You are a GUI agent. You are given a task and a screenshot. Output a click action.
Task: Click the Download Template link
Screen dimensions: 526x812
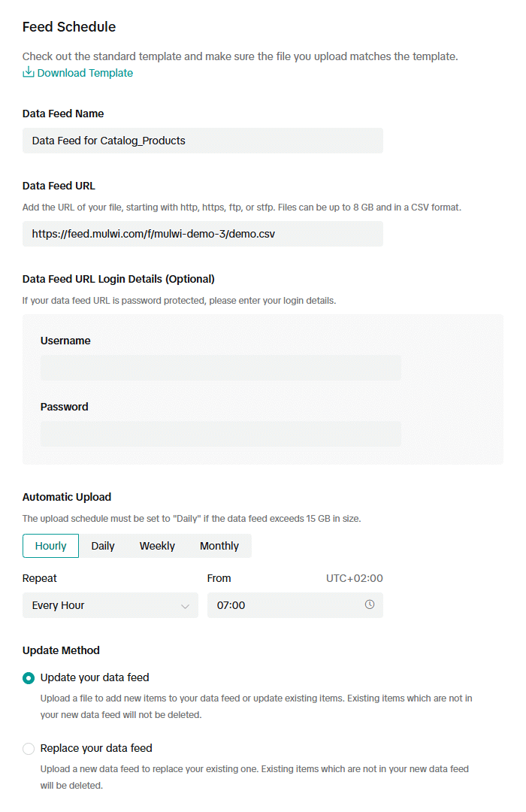click(x=83, y=72)
